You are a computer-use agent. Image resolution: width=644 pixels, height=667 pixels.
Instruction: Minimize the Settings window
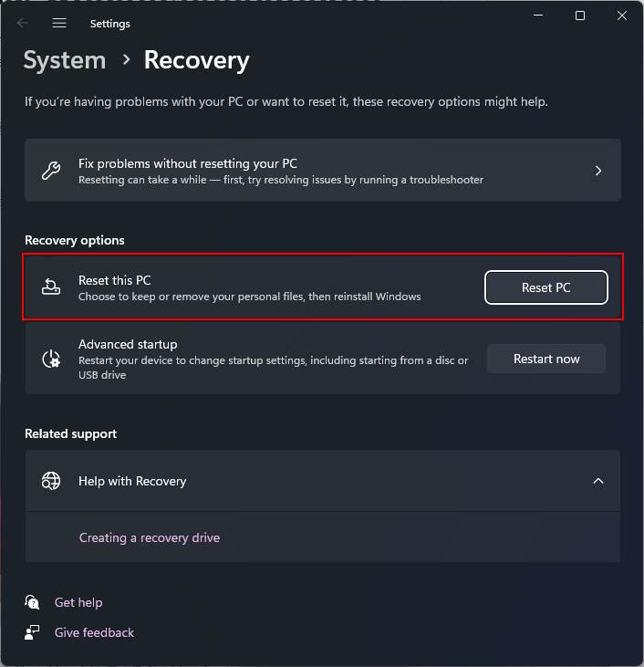(x=537, y=16)
